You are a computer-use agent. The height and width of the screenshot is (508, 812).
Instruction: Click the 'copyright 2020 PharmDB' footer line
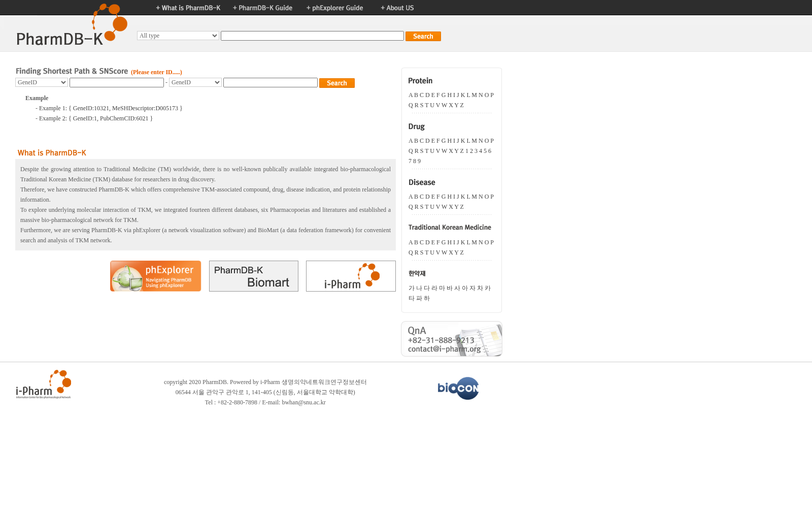tap(265, 382)
